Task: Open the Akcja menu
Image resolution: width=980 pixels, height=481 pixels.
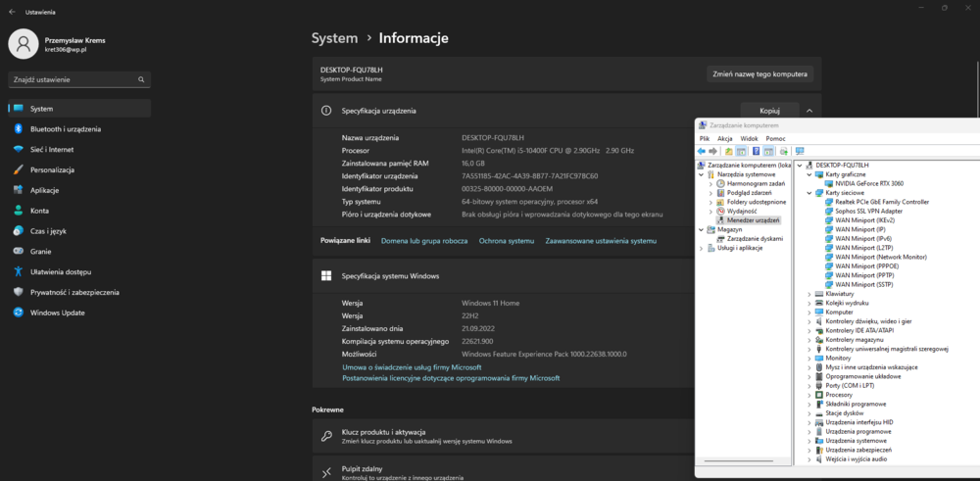Action: point(725,138)
